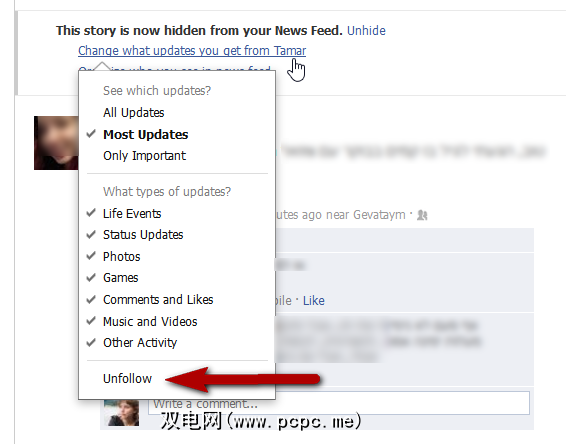Toggle Music and Videos updates

coord(150,321)
